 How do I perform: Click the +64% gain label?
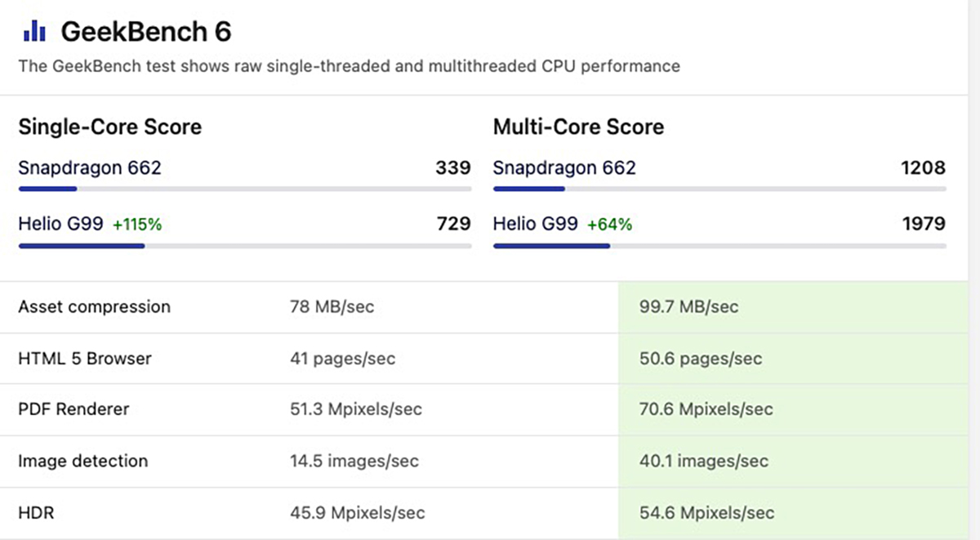(x=609, y=225)
